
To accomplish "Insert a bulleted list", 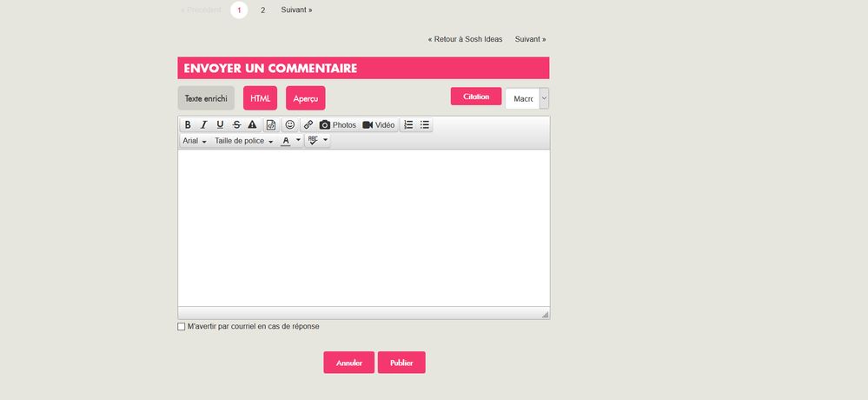I will coord(425,125).
